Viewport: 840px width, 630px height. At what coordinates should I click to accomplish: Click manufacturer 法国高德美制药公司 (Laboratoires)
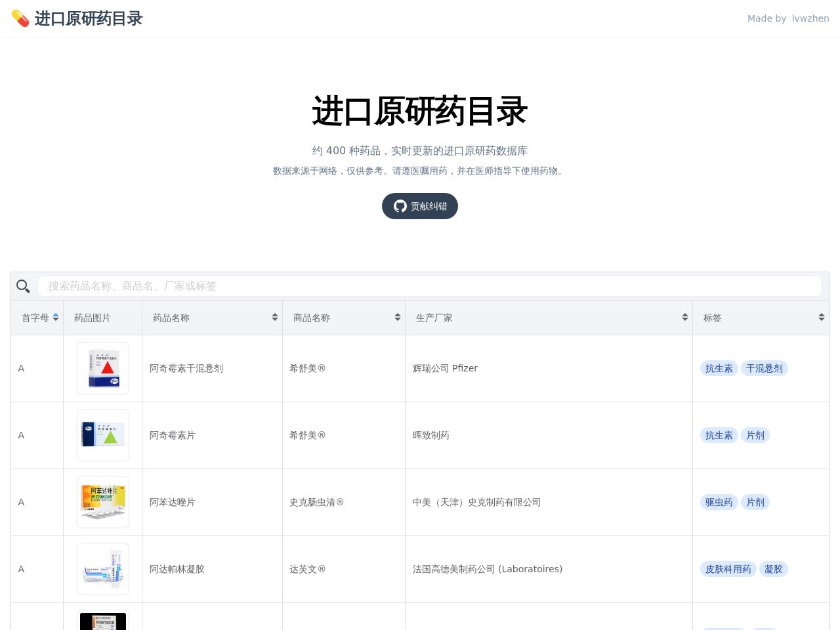(x=488, y=569)
